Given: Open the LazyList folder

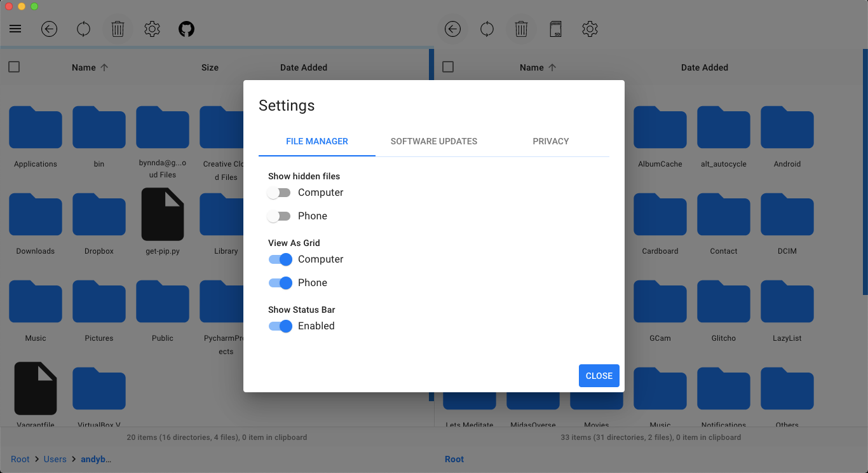Looking at the screenshot, I should click(x=787, y=302).
